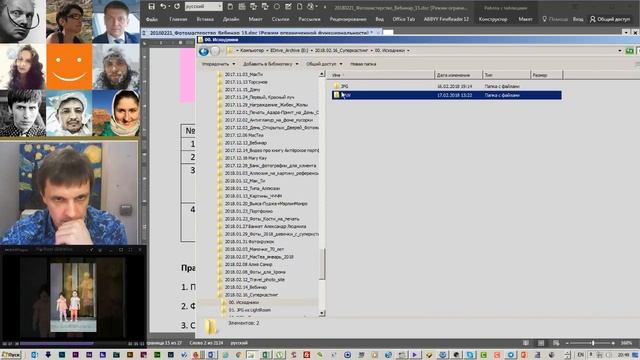This screenshot has width=640, height=360.
Task: Switch to the 'Рецензирование' ribbon tab
Action: [348, 19]
